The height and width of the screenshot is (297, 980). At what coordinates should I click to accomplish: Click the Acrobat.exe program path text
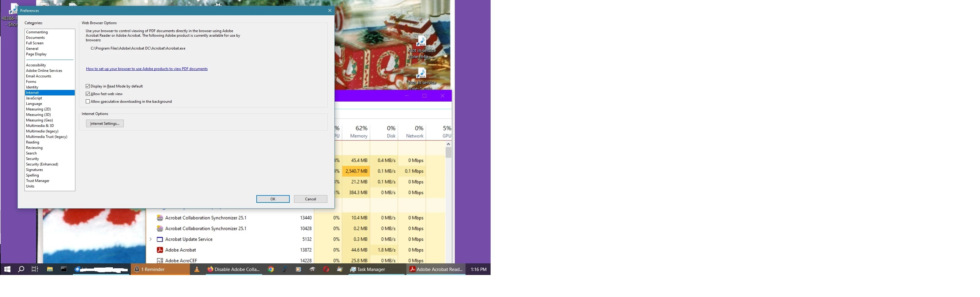tap(138, 48)
